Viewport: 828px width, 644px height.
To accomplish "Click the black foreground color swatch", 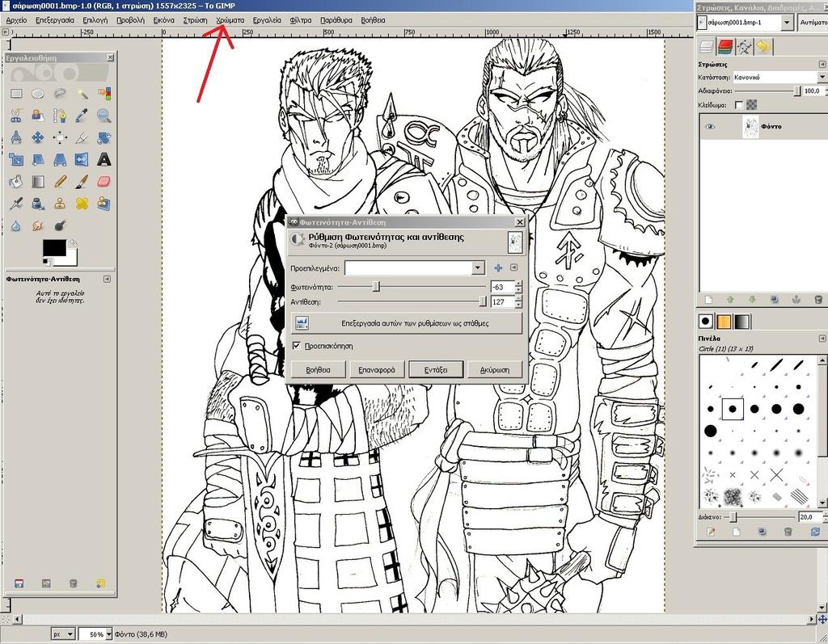I will 54,248.
